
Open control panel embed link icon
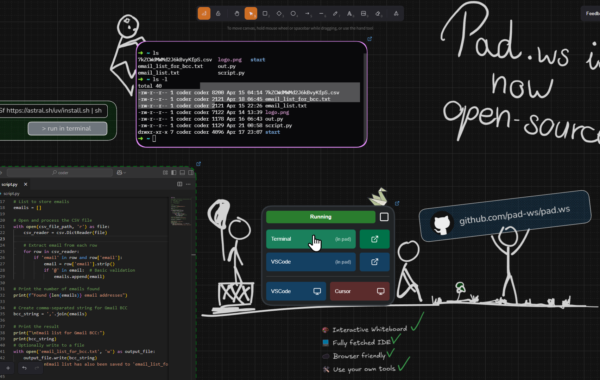(x=397, y=203)
